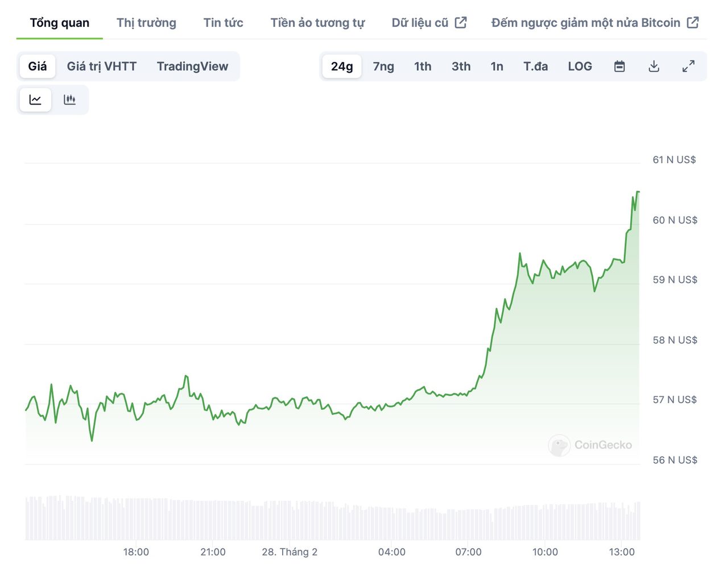Select Giá trị VHTT chart mode
This screenshot has height=573, width=728.
pyautogui.click(x=102, y=67)
